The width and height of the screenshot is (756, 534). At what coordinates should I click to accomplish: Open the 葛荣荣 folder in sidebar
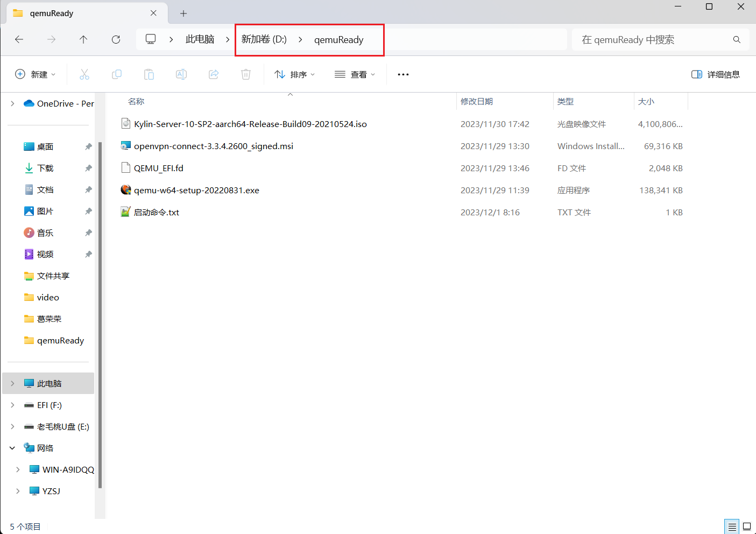tap(49, 319)
